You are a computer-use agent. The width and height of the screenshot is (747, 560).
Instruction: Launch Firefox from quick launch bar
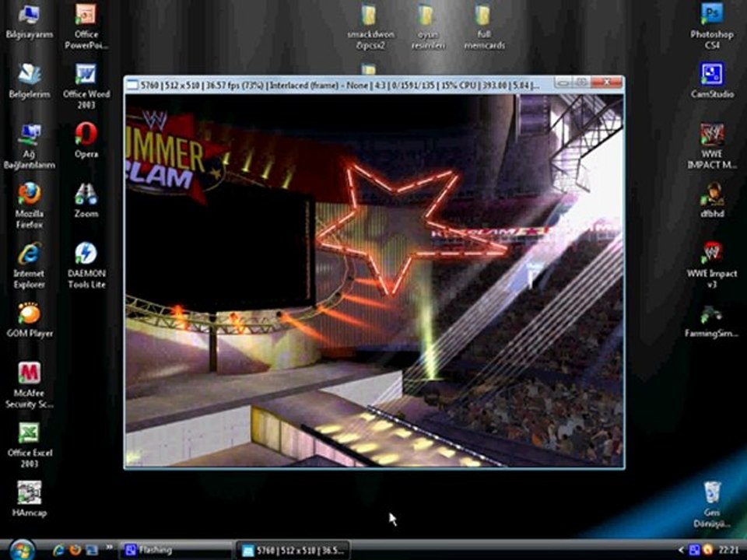[75, 550]
